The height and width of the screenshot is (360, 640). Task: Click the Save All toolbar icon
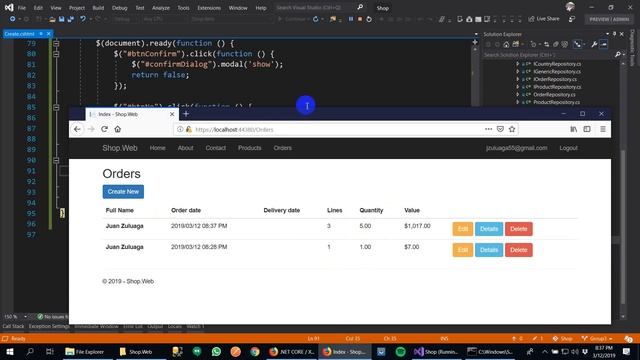pyautogui.click(x=71, y=19)
